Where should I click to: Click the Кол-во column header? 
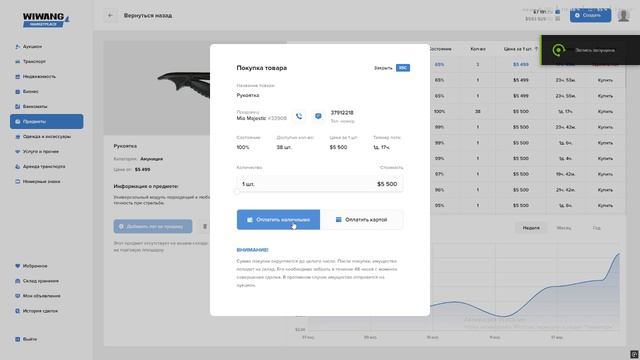tap(478, 49)
